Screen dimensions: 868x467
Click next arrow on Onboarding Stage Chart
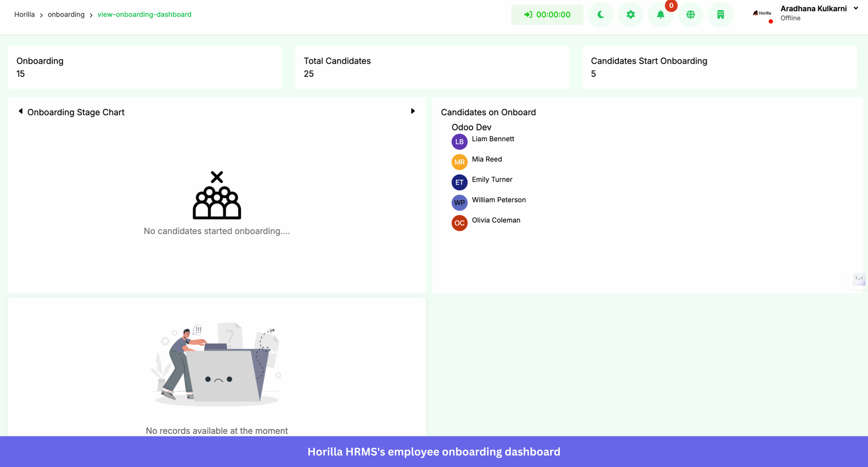413,111
